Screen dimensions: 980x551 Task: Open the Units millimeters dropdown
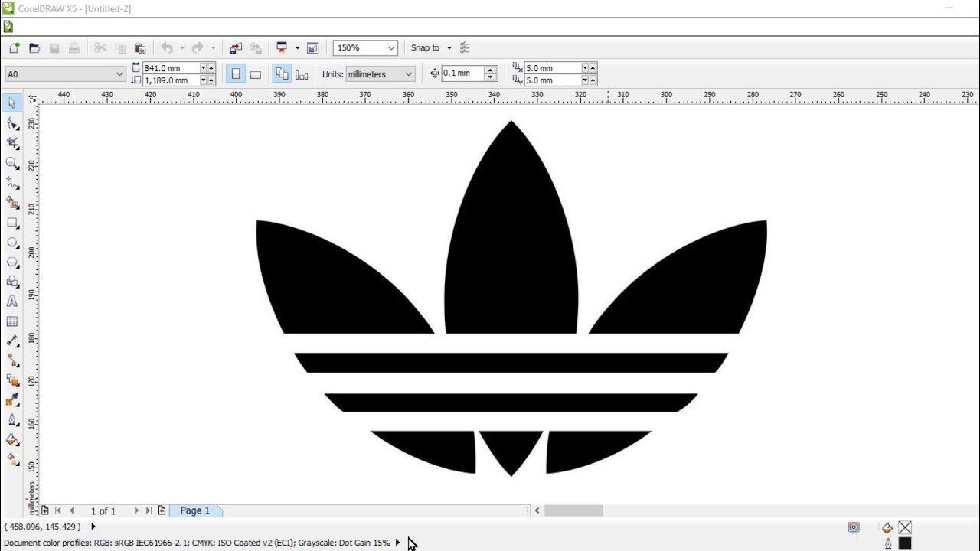[x=409, y=74]
